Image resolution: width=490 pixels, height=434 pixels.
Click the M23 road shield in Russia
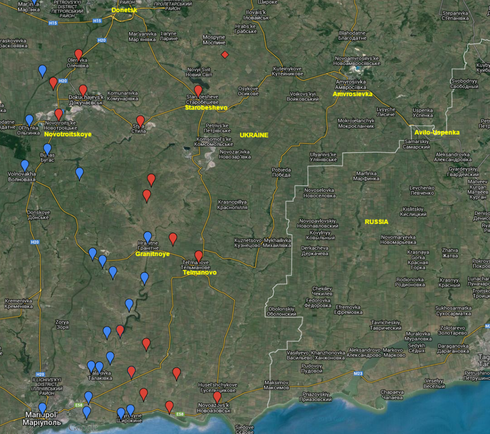[x=358, y=374]
